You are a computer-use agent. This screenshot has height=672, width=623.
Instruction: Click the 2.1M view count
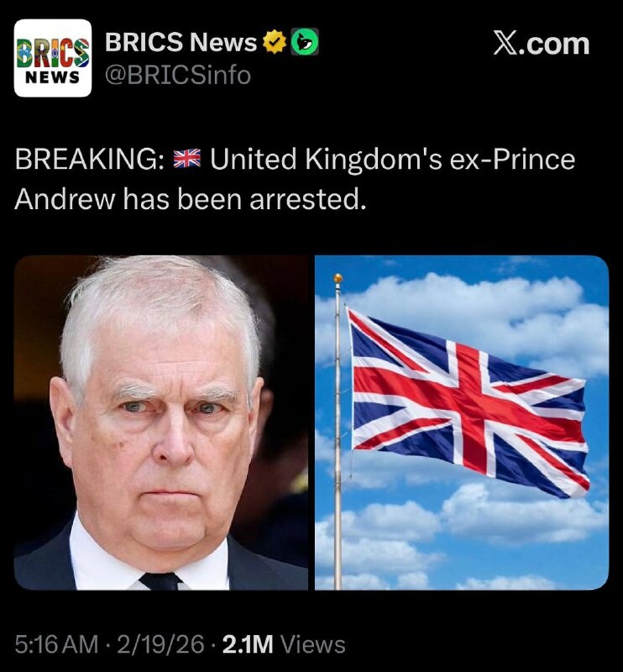click(x=248, y=644)
